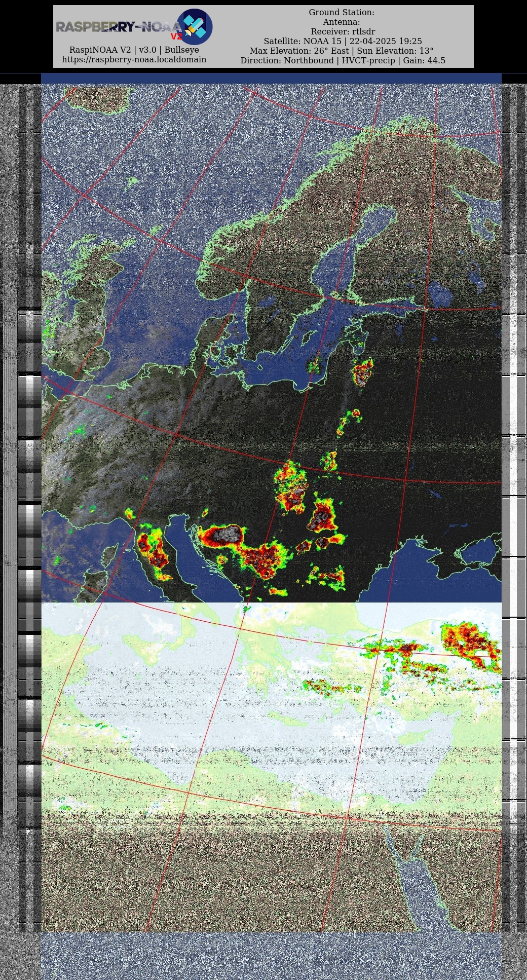Click the 'Receiver: rtlsdr' line

click(343, 32)
